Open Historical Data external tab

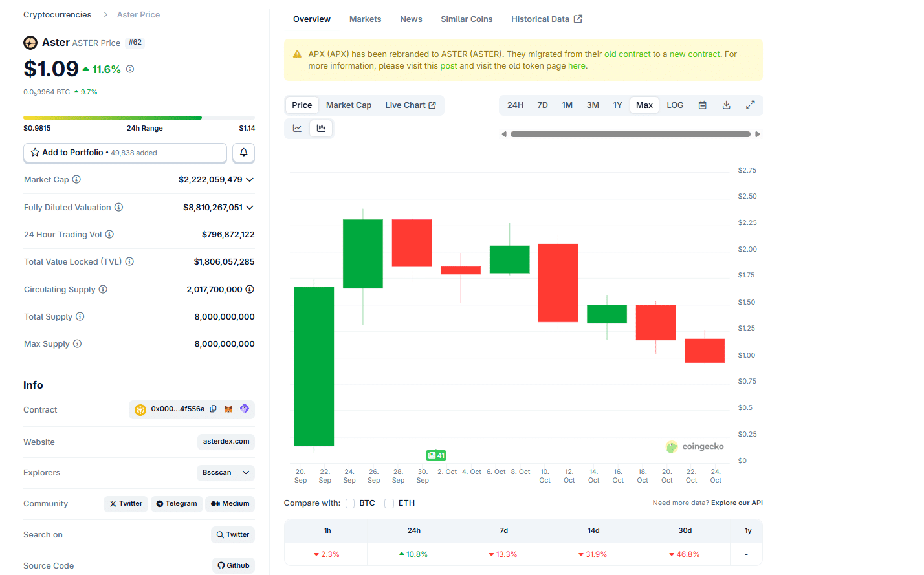click(x=547, y=19)
